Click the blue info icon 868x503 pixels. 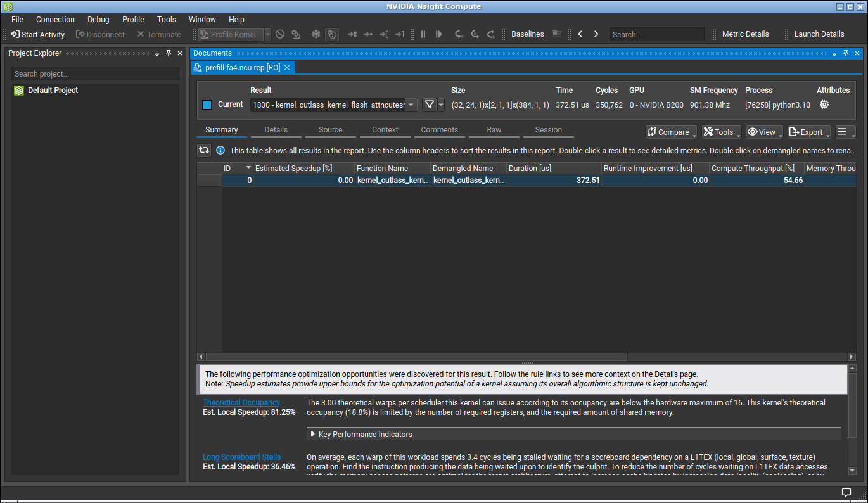click(220, 150)
